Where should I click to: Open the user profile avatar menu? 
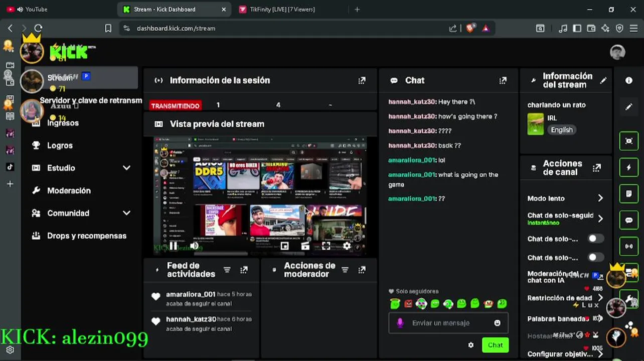pyautogui.click(x=617, y=52)
